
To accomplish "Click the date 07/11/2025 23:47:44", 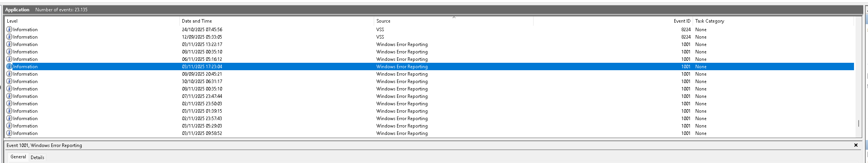I will click(202, 96).
